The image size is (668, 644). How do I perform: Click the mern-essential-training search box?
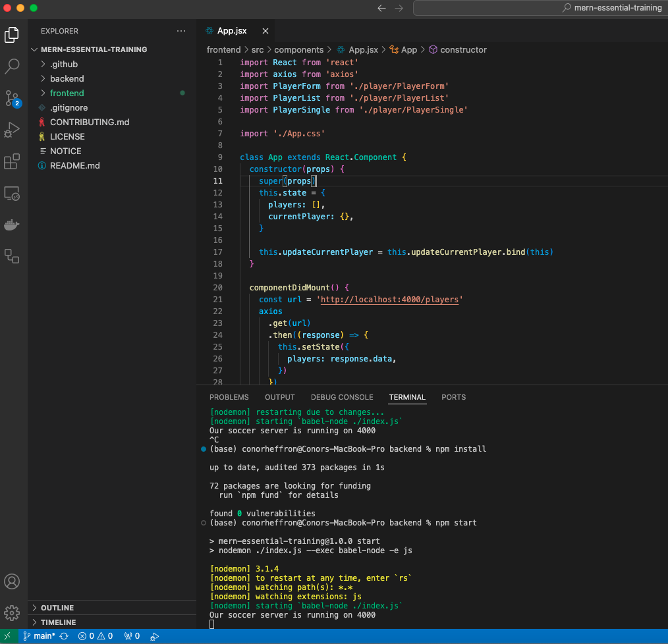click(540, 8)
